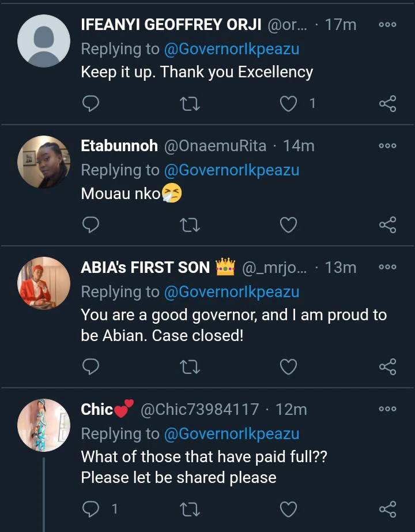Like the 'Thank you Excellency' tweet
Viewport: 415px width, 532px height.
(x=288, y=103)
